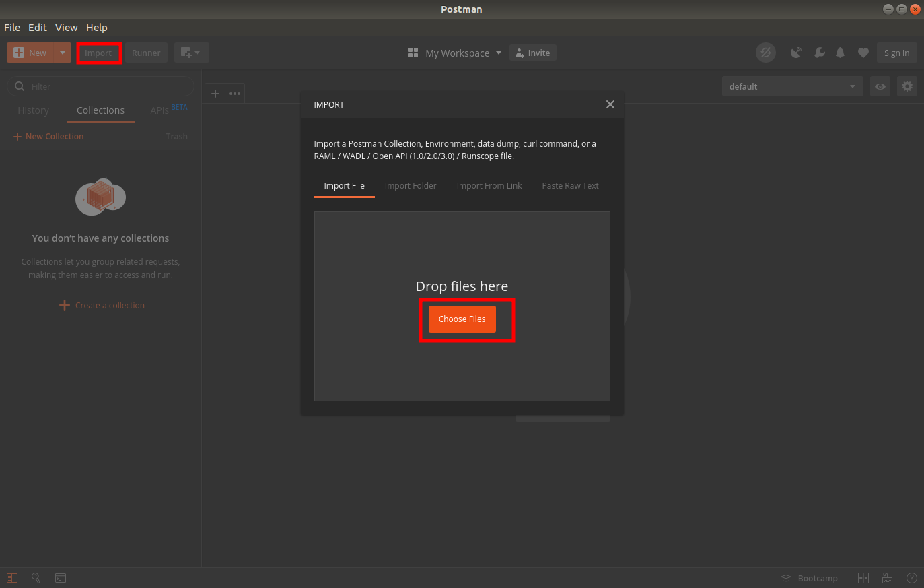Invite people to the workspace

[533, 53]
